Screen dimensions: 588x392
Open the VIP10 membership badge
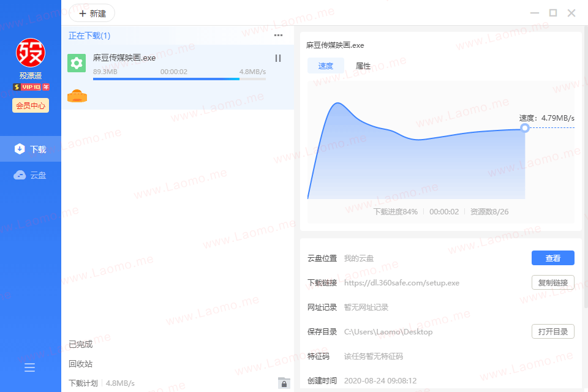pos(31,87)
